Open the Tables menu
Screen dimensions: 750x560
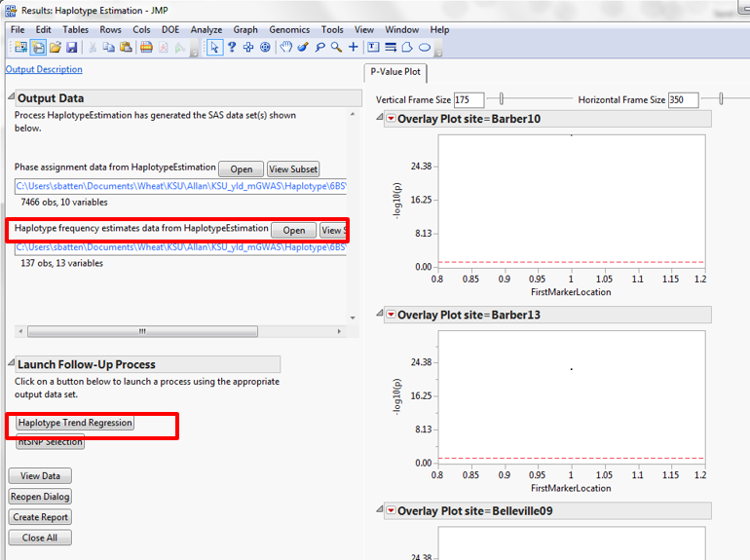[76, 29]
